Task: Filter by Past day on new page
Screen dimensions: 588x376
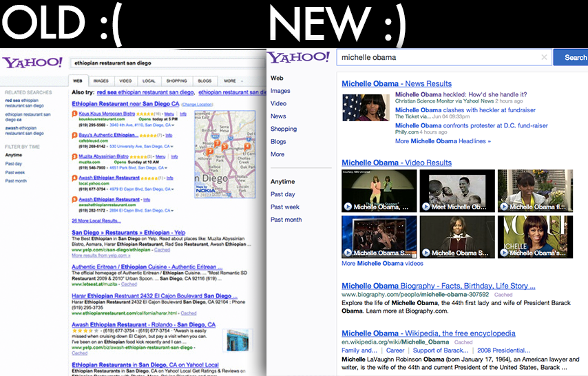Action: (283, 194)
